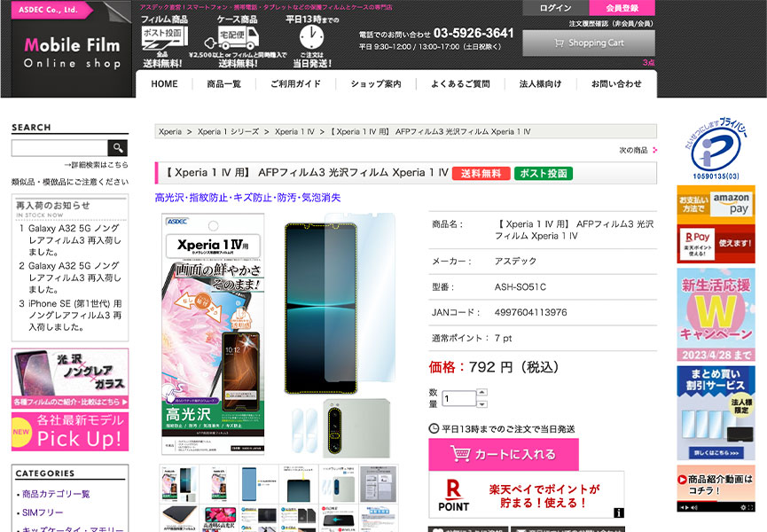Play the 商品紹介動画 video banner

tap(716, 488)
